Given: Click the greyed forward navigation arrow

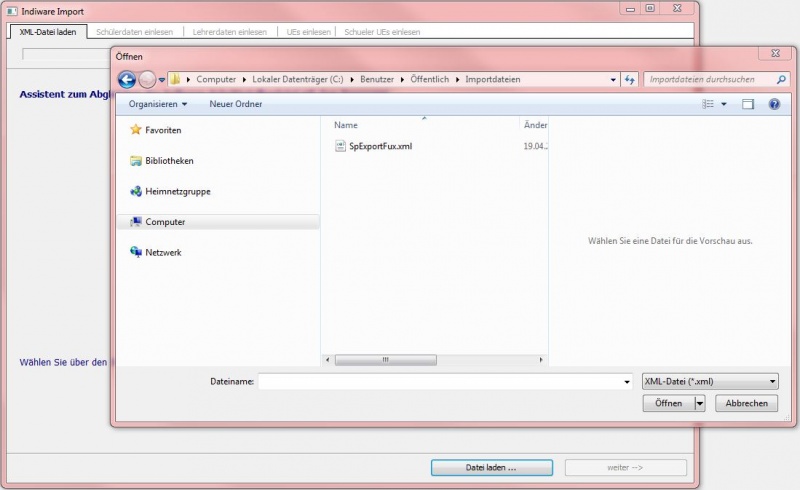Looking at the screenshot, I should [x=147, y=80].
